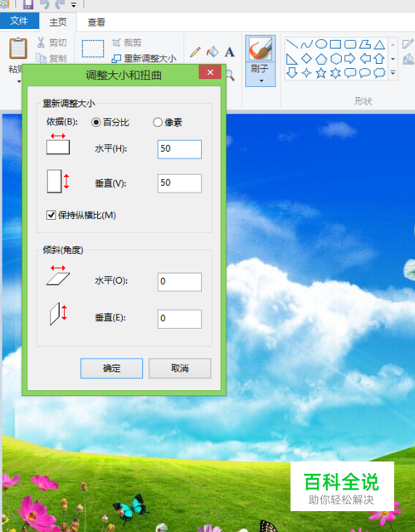Select the Rounded rectangular callout shape

coord(350,72)
